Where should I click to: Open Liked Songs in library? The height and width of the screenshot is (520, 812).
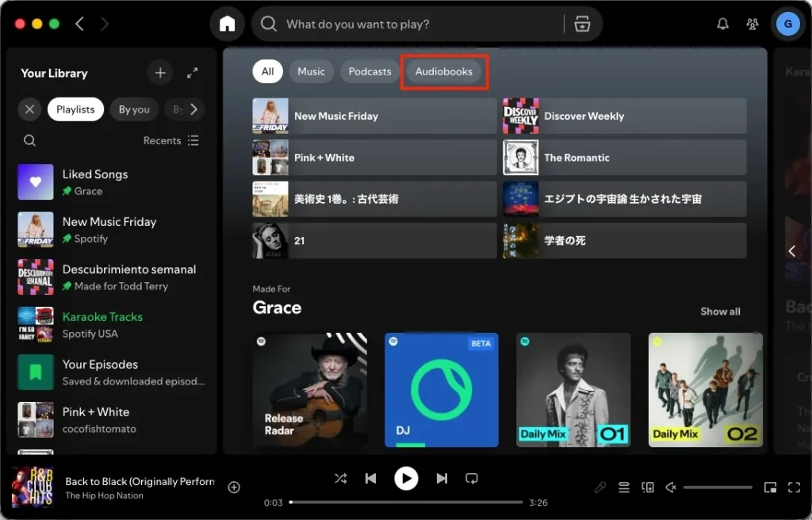tap(112, 182)
